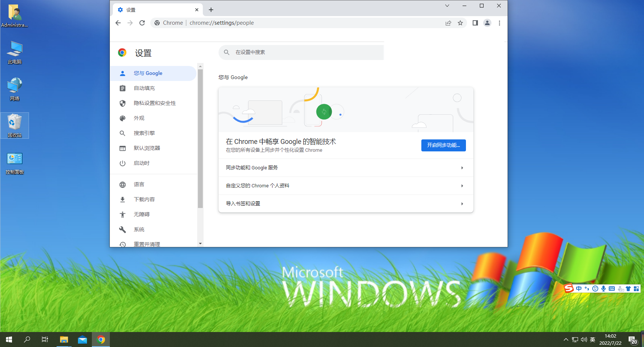Click the Chrome site info icon in address bar
The image size is (644, 347).
pos(157,23)
